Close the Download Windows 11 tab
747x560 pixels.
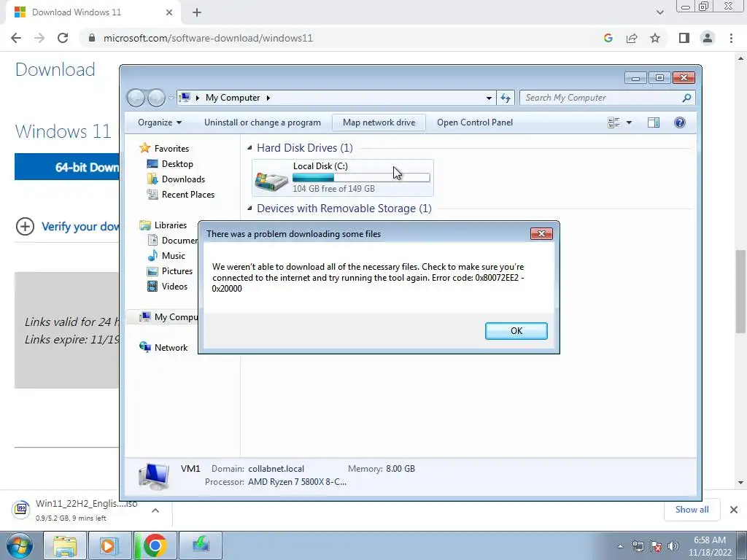click(x=169, y=13)
